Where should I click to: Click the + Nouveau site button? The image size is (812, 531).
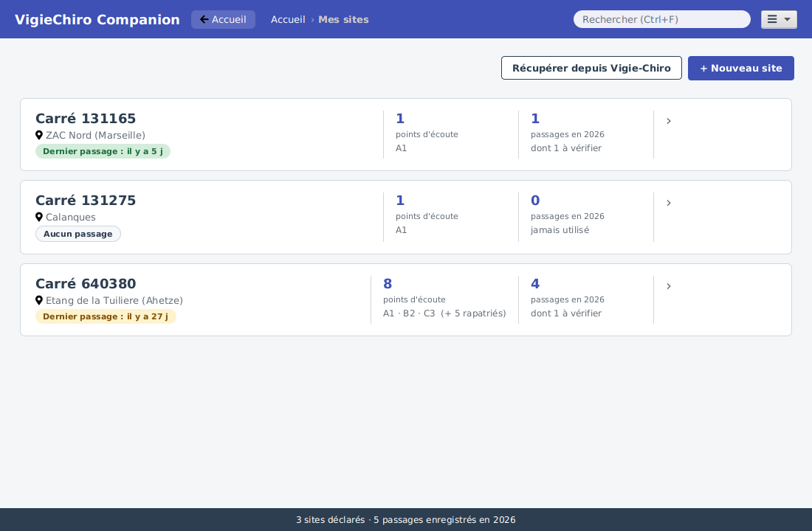741,68
